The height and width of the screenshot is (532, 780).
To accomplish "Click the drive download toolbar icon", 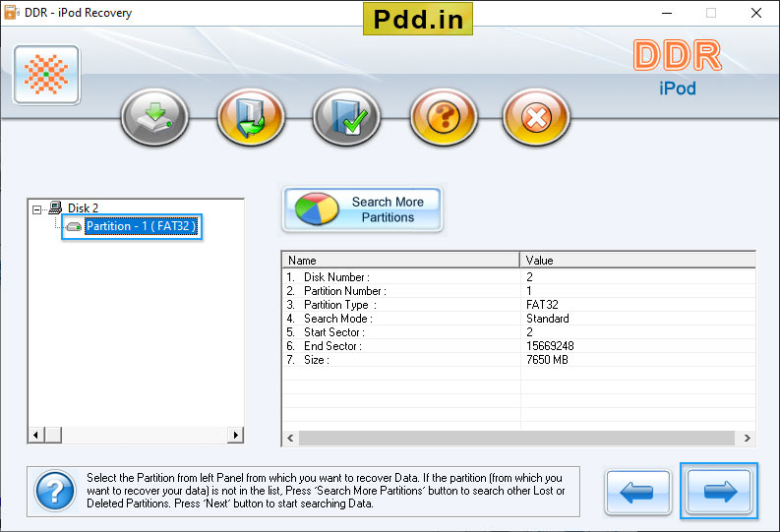I will point(154,117).
